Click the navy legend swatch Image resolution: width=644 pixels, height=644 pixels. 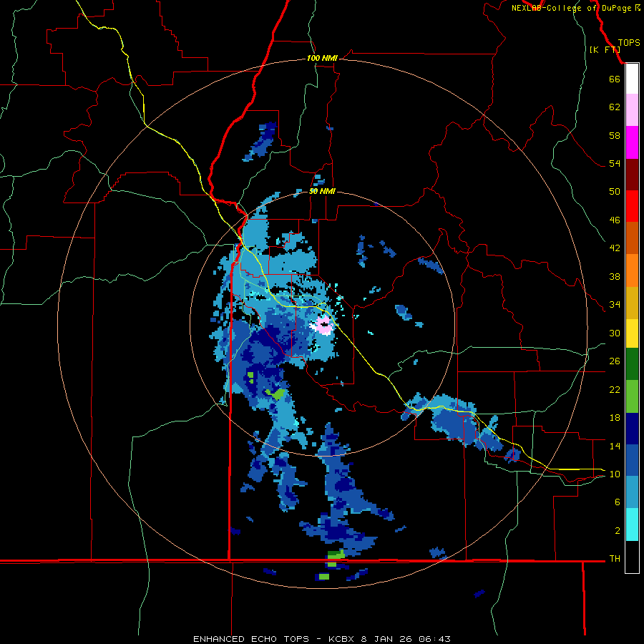click(x=632, y=429)
